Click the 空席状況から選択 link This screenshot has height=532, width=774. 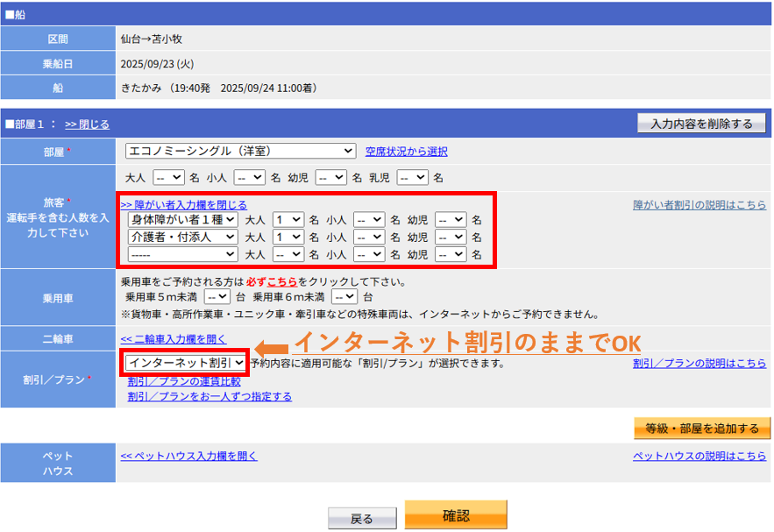tap(406, 152)
